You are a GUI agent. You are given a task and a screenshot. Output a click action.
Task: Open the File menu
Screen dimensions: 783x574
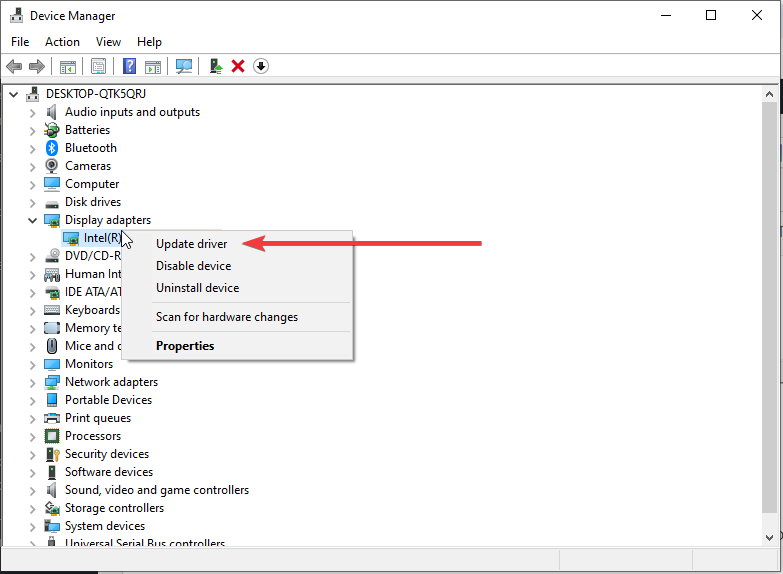pos(20,42)
